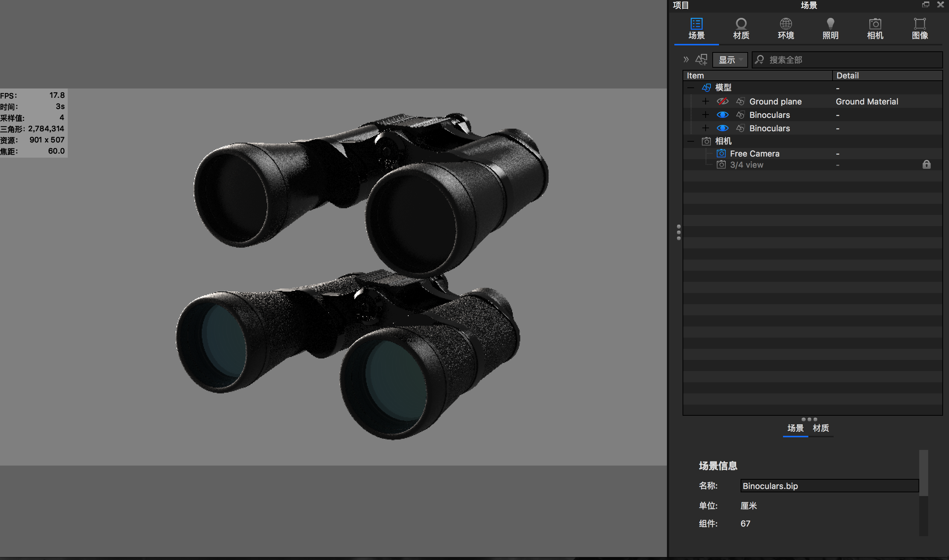The width and height of the screenshot is (949, 560).
Task: Hide the first Binoculars model
Action: click(x=722, y=115)
